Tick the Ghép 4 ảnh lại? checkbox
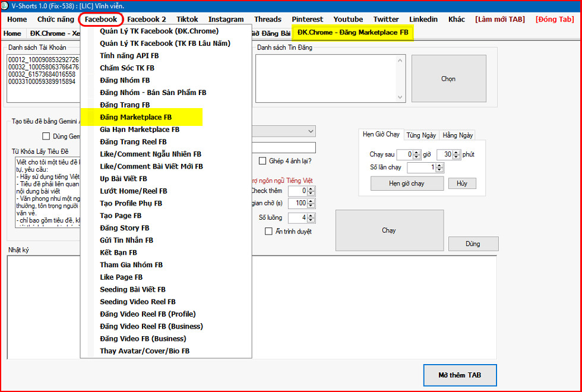Viewport: 582px width, 392px height. (x=262, y=161)
